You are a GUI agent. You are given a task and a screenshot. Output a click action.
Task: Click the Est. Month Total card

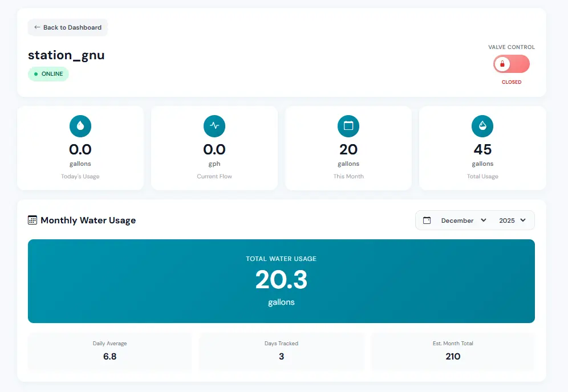click(452, 350)
